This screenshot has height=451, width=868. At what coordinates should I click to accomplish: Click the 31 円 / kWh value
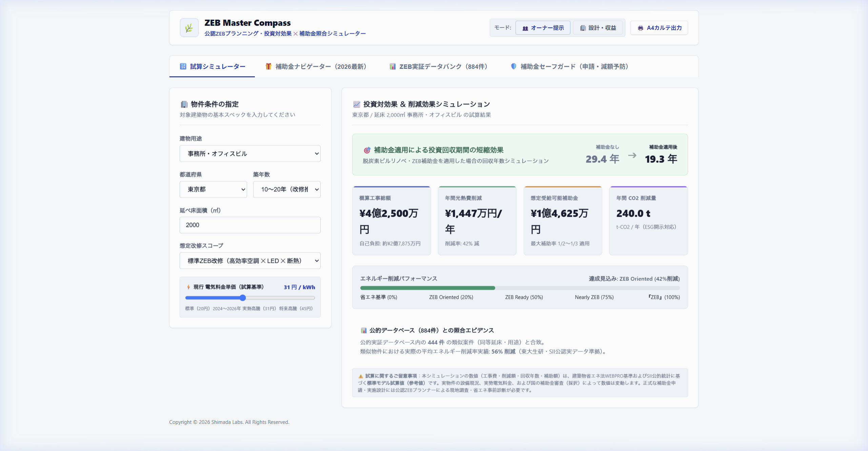click(x=299, y=287)
